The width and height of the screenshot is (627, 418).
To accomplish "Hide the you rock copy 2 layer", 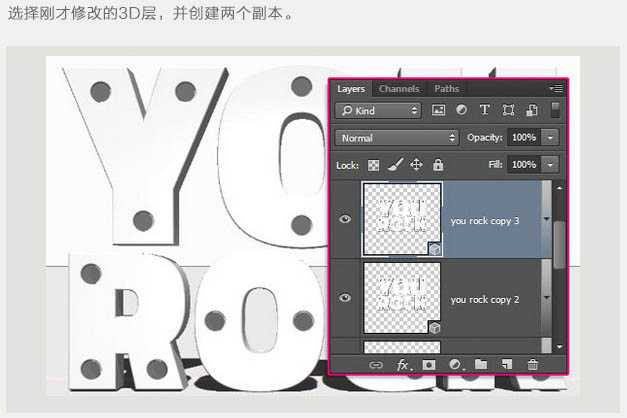I will 346,298.
